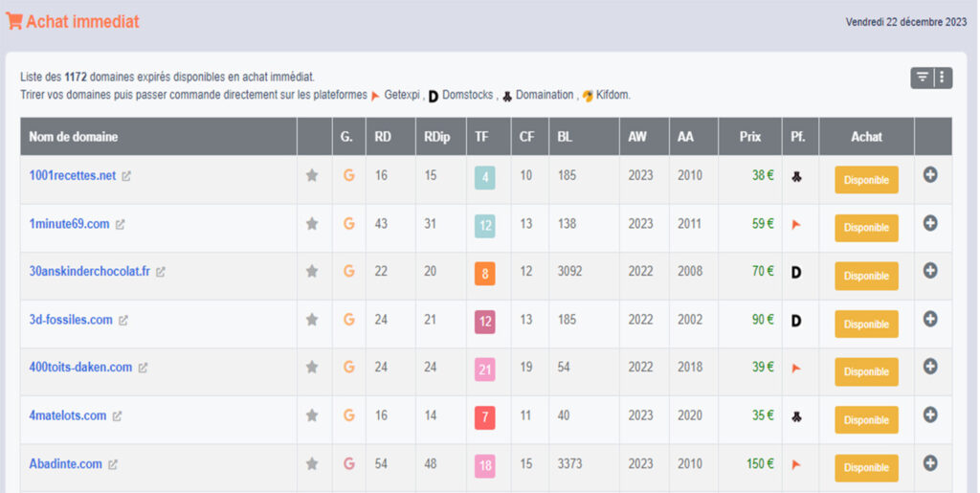
Task: Toggle favorite star for 30anskinderchocolat.fr
Action: (x=311, y=272)
